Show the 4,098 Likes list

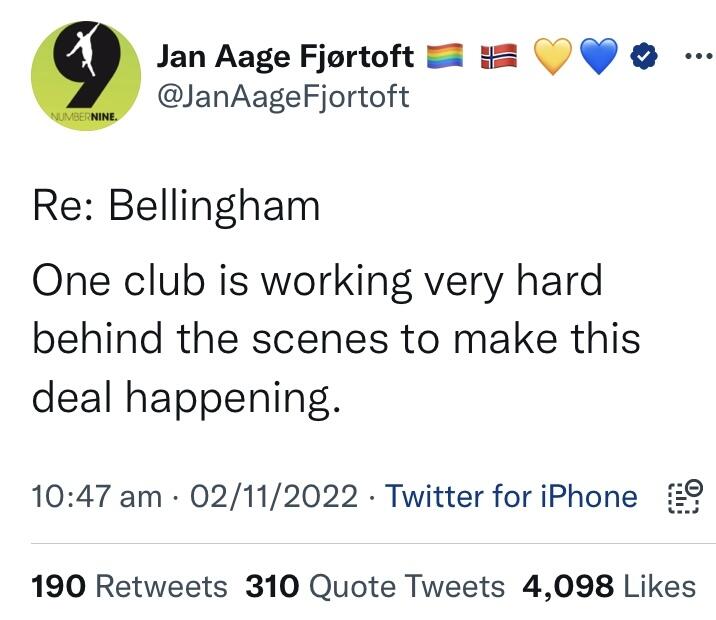609,586
